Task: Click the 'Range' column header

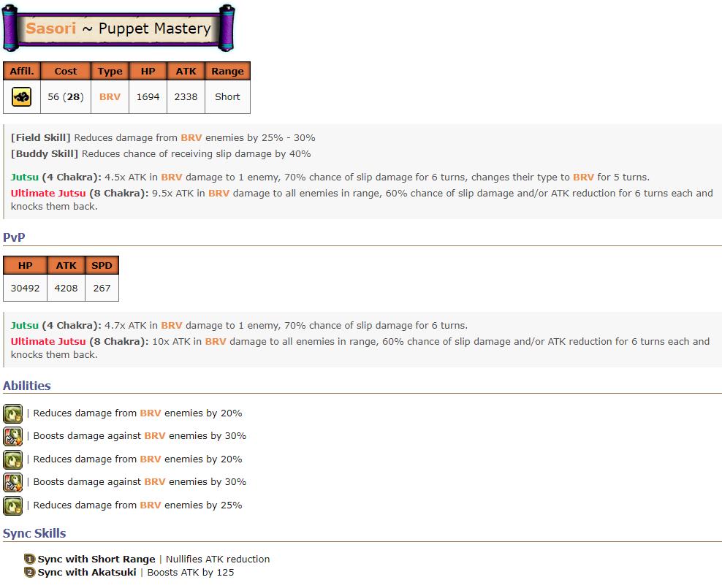Action: [227, 71]
